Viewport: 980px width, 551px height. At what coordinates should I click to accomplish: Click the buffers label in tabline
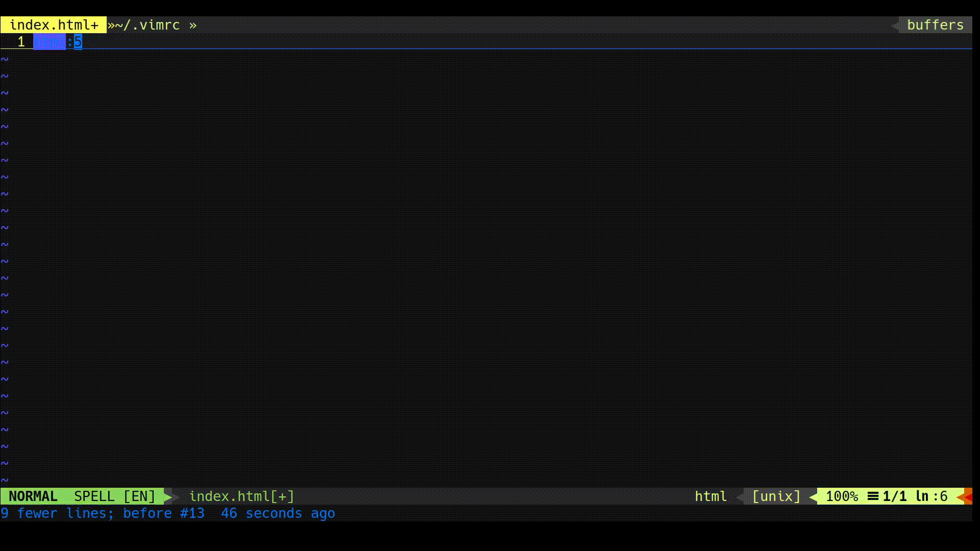click(935, 25)
